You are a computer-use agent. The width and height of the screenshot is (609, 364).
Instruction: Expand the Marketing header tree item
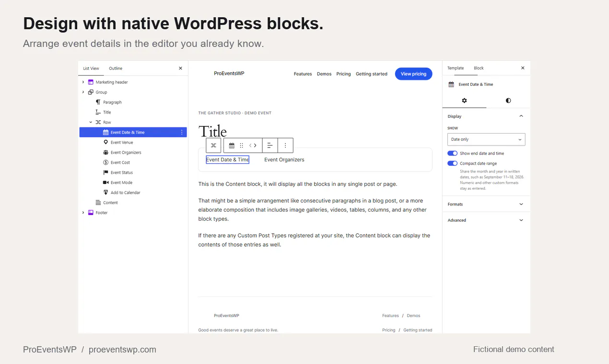(83, 82)
